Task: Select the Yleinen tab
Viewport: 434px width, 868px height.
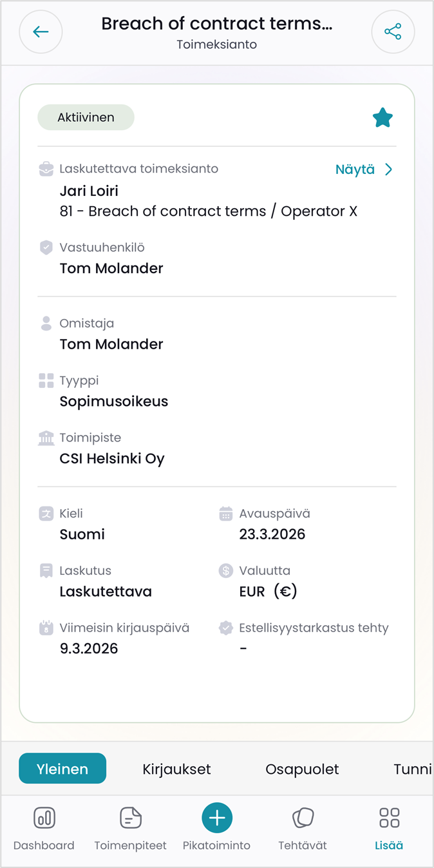Action: click(x=62, y=769)
